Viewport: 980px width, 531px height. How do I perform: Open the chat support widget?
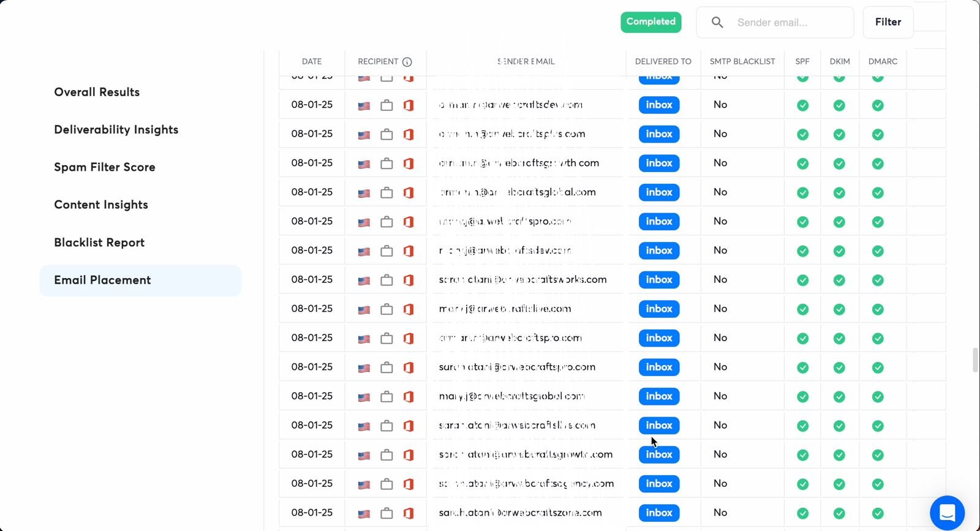coord(947,512)
